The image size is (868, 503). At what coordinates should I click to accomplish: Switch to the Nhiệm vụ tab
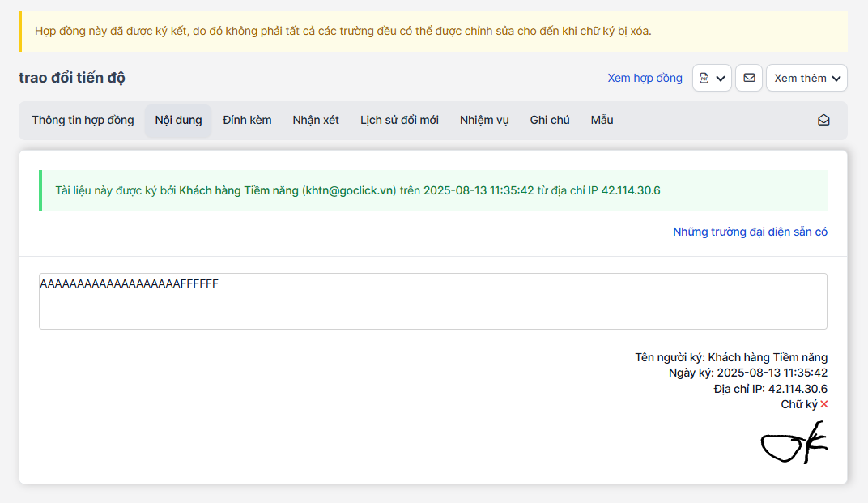484,120
